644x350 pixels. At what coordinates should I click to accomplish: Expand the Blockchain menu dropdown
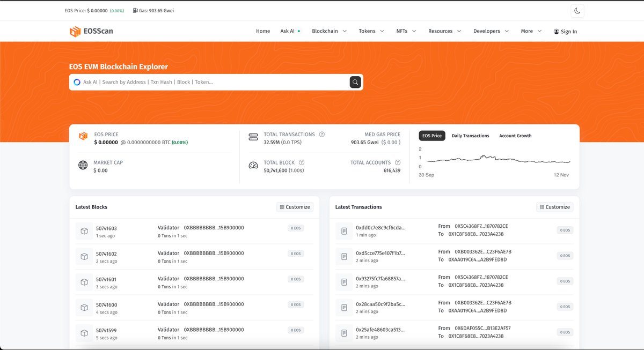[x=329, y=31]
